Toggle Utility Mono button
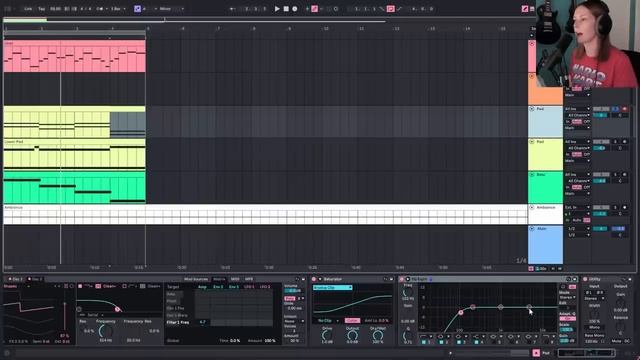 point(594,327)
